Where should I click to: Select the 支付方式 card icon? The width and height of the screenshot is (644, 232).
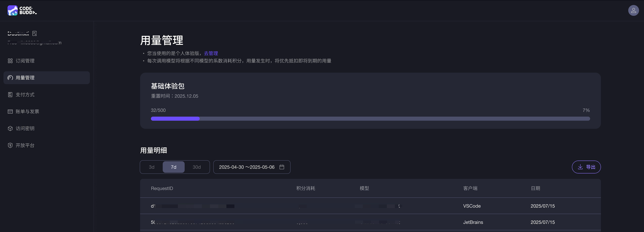coord(10,94)
